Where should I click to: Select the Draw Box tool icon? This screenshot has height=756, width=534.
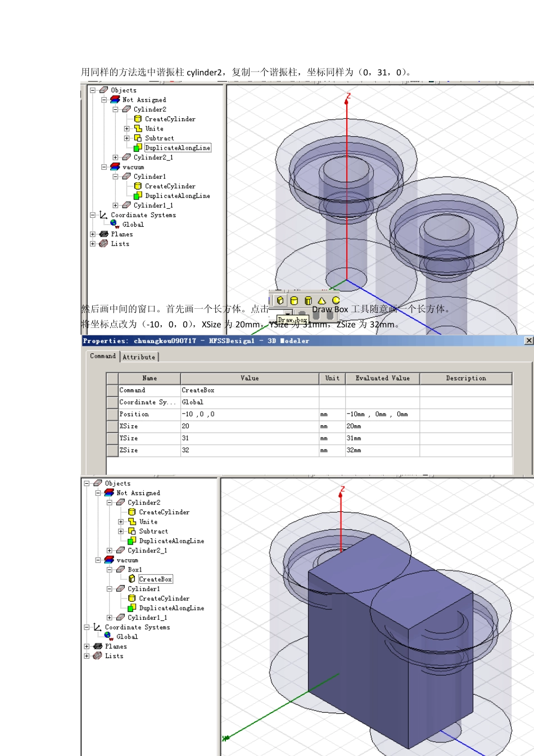tap(280, 300)
